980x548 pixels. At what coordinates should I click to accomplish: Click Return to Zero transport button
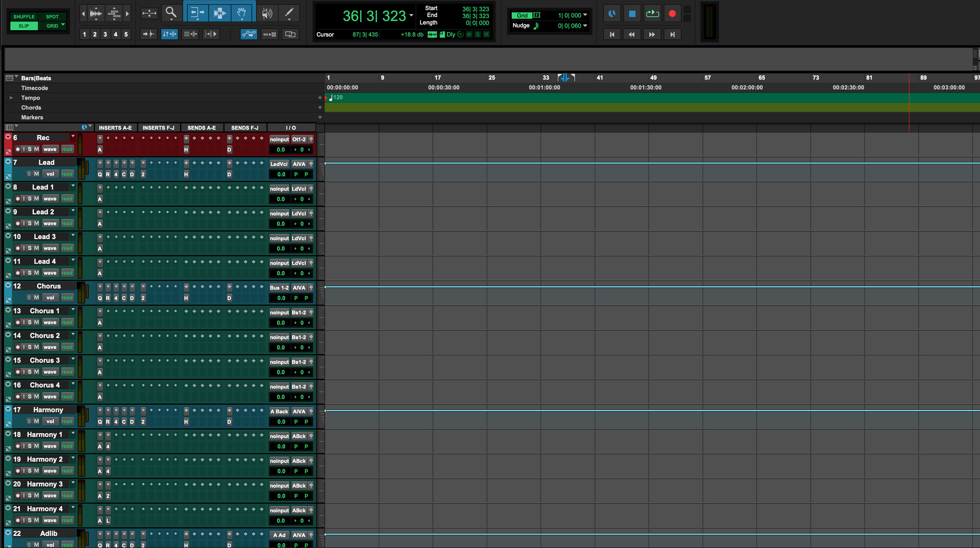[x=612, y=34]
